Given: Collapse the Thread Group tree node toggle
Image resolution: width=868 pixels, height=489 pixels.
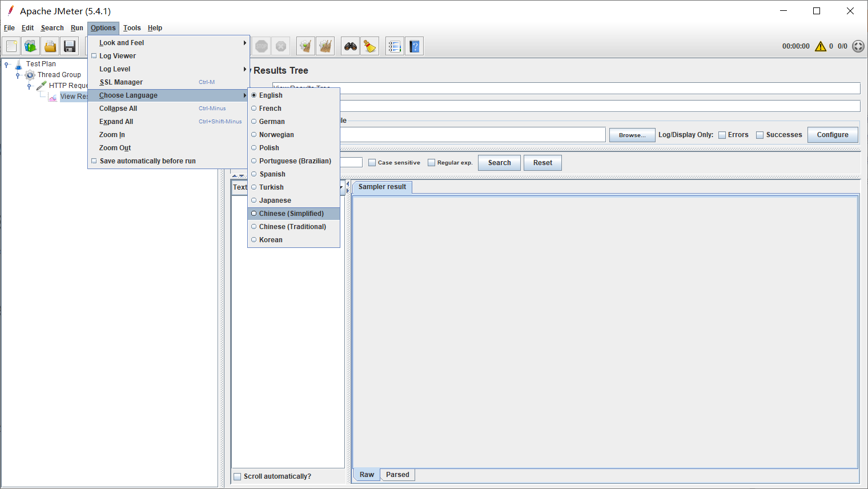Looking at the screenshot, I should [x=18, y=75].
